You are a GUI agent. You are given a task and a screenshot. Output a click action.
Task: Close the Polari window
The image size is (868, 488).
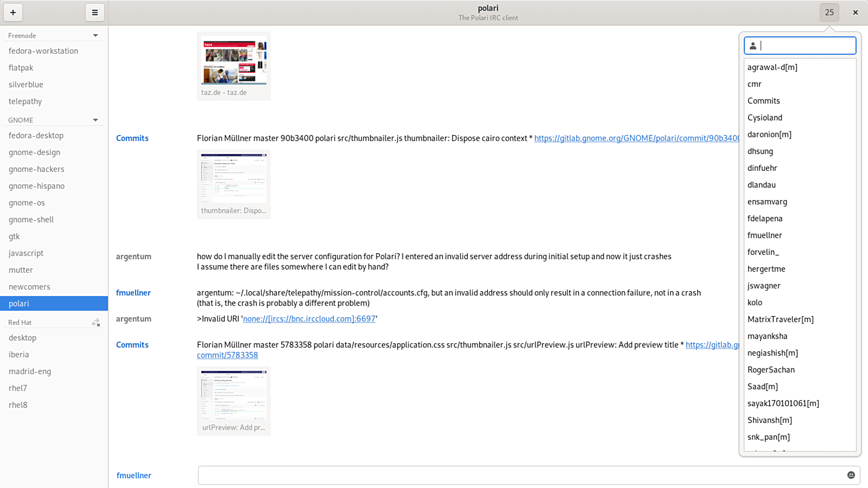(855, 12)
